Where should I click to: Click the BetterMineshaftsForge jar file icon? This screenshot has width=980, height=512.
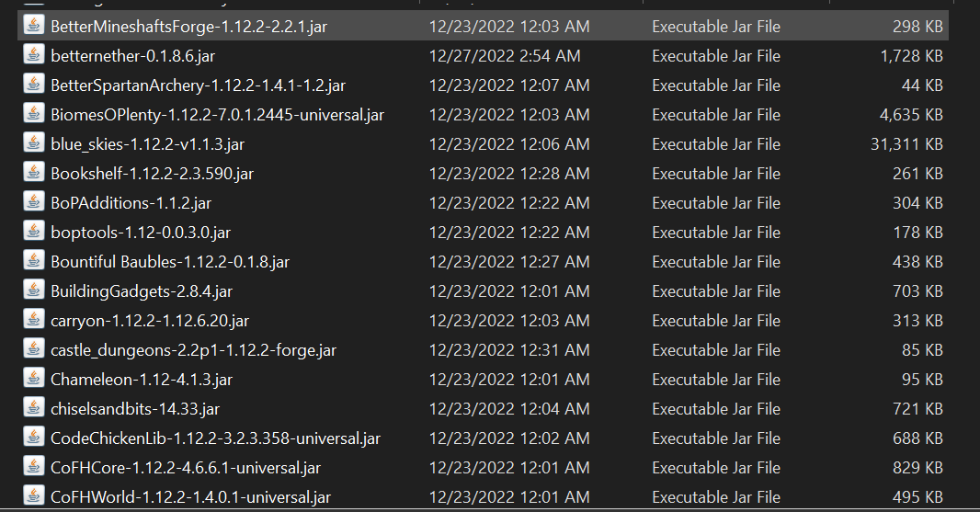coord(34,25)
